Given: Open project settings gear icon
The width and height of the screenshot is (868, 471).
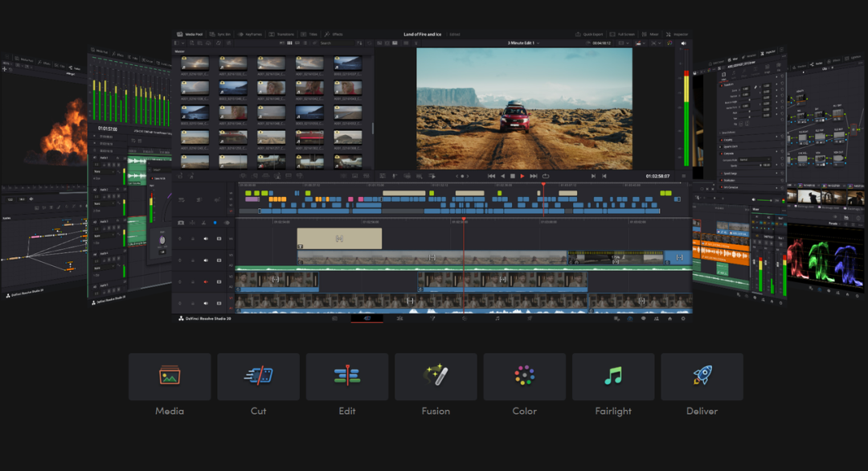Looking at the screenshot, I should click(x=683, y=319).
